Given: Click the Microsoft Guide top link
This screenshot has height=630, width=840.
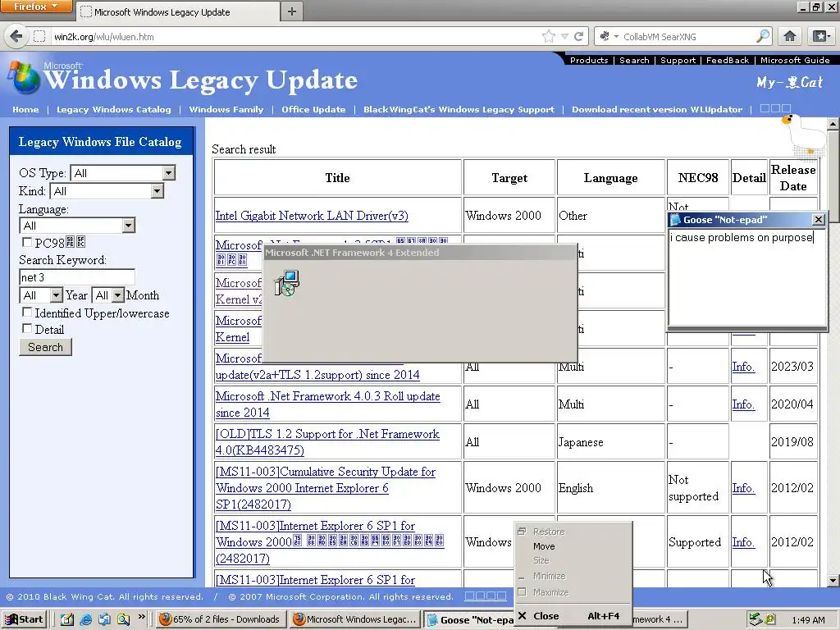Looking at the screenshot, I should tap(795, 60).
